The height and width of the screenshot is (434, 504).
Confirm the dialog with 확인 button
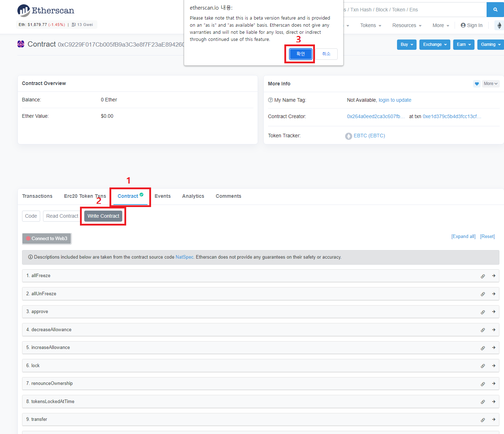(x=301, y=54)
